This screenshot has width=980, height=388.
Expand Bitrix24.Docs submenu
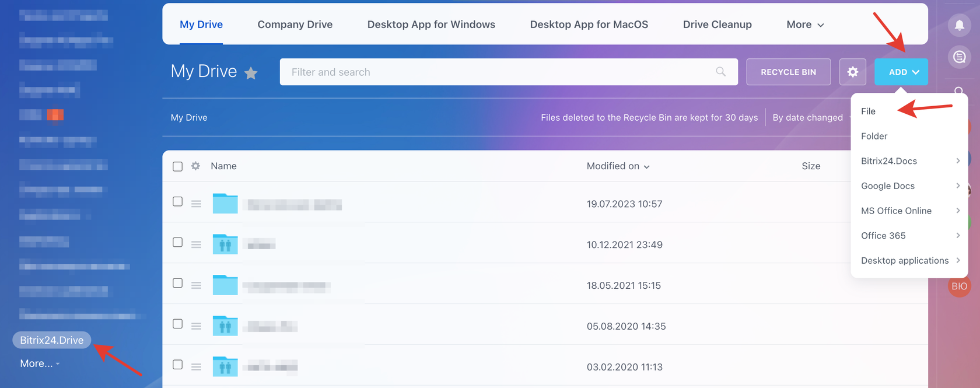(909, 161)
